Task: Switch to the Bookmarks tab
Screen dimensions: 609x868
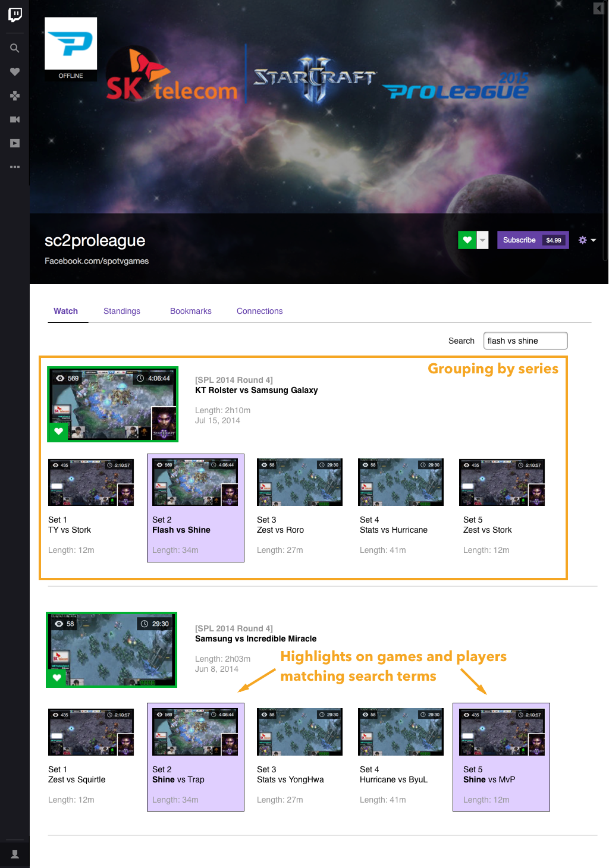Action: tap(191, 311)
